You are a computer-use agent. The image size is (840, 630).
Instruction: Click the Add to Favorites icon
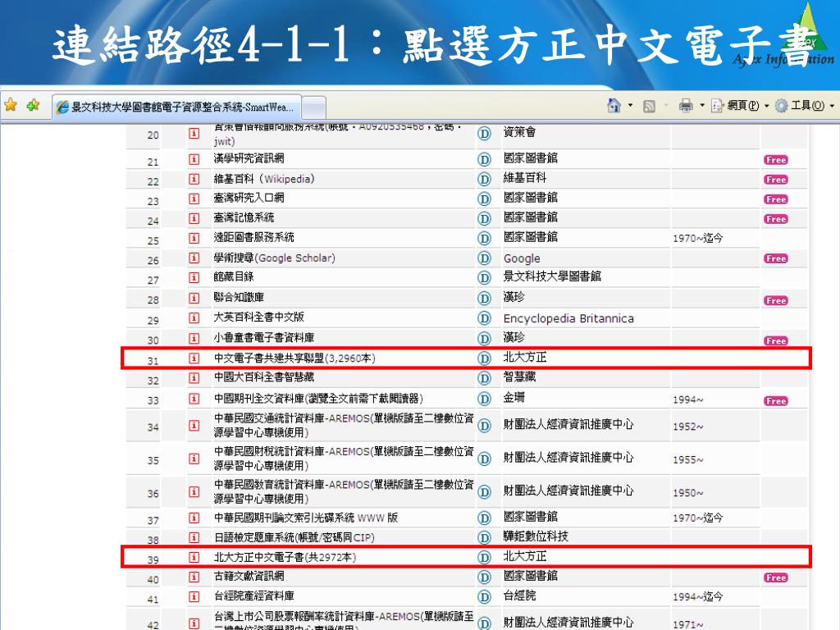tap(33, 105)
